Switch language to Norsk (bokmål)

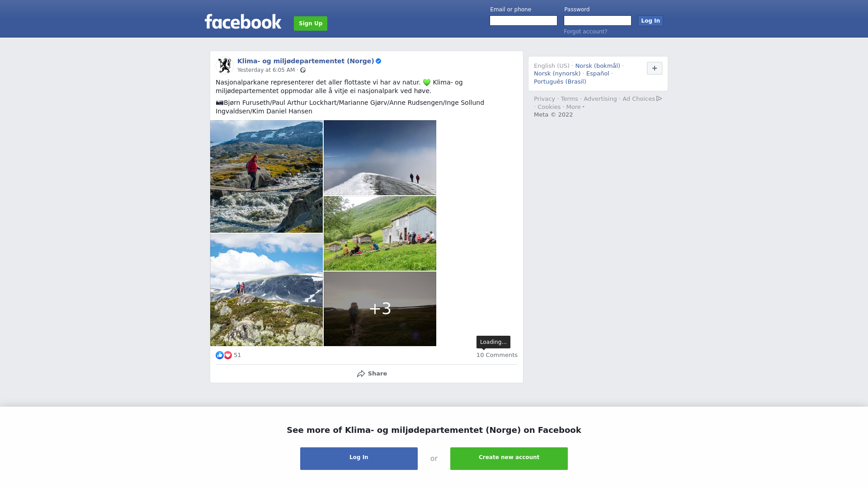click(x=598, y=66)
